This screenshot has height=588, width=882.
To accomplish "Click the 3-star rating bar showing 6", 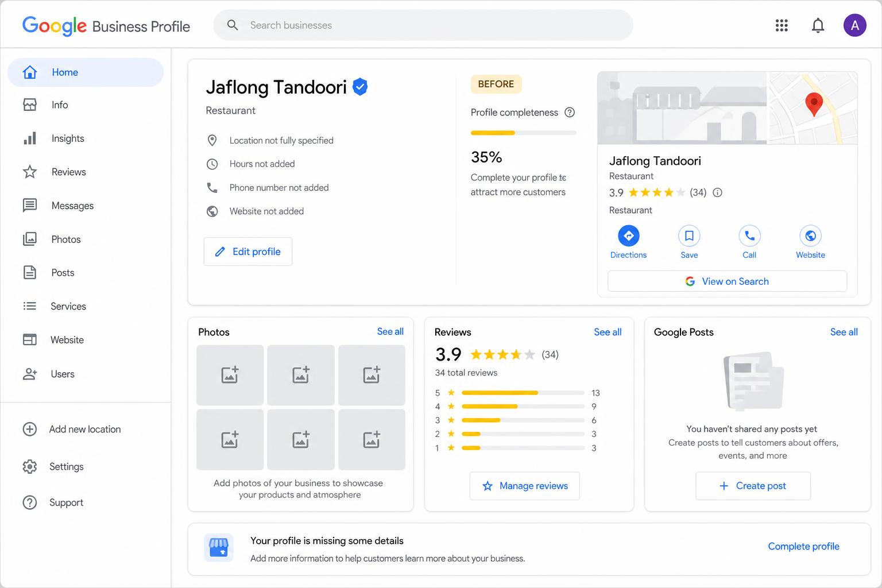I will pyautogui.click(x=523, y=420).
